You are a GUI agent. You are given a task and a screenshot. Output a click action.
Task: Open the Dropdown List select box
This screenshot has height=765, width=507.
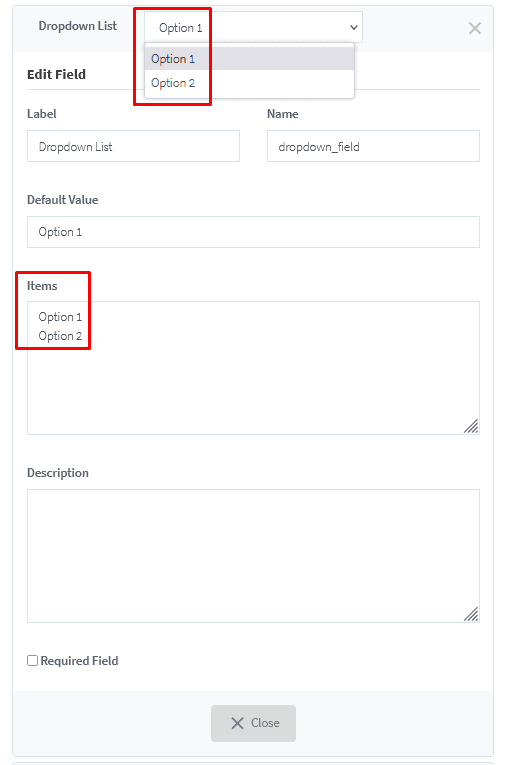(253, 27)
